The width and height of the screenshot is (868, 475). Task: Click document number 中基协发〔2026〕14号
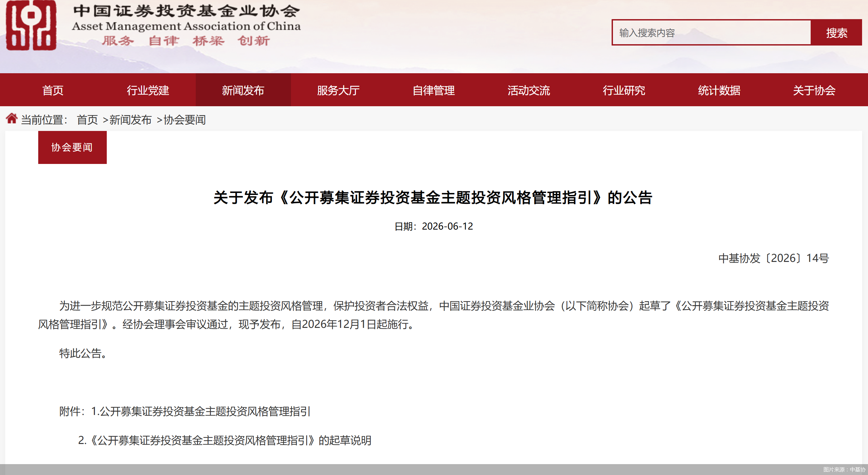(774, 258)
